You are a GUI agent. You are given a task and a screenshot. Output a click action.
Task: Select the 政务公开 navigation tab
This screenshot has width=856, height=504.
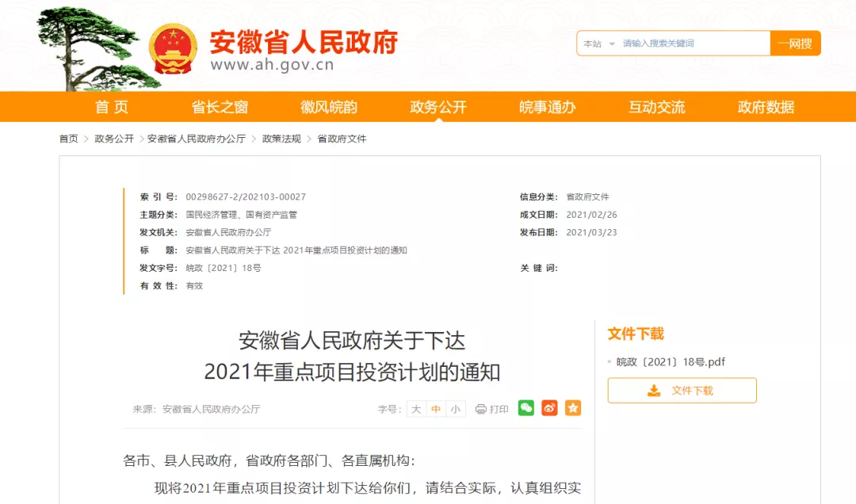[438, 107]
